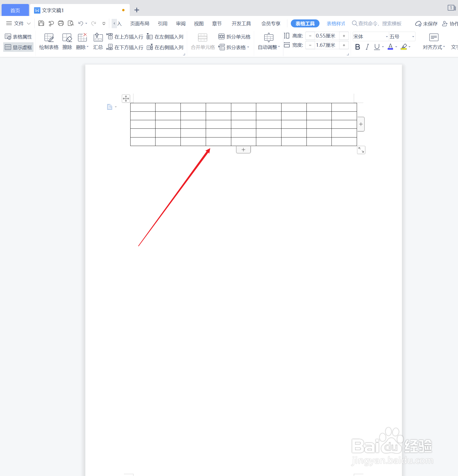Click the 保存 save icon
This screenshot has width=458, height=476.
(41, 23)
